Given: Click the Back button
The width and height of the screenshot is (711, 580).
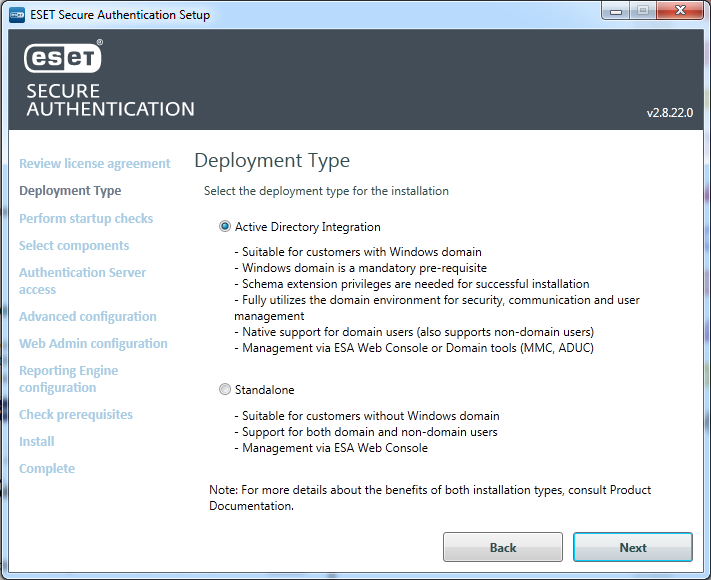Looking at the screenshot, I should click(503, 547).
